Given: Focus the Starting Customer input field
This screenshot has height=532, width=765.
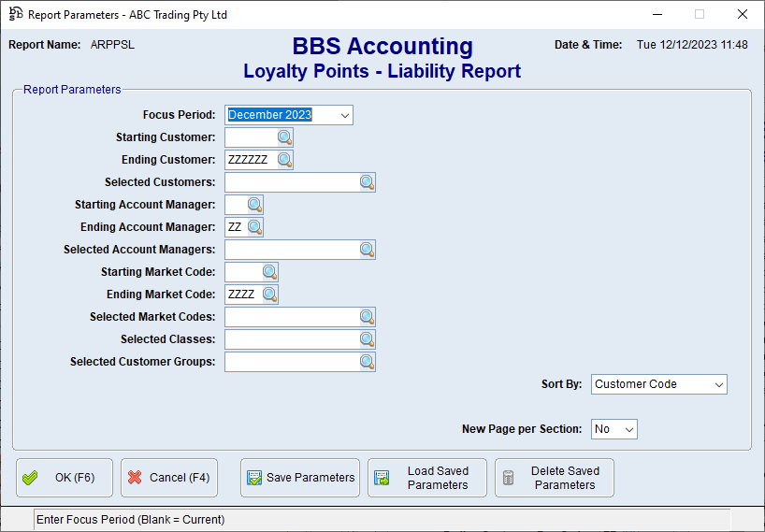Looking at the screenshot, I should point(252,137).
